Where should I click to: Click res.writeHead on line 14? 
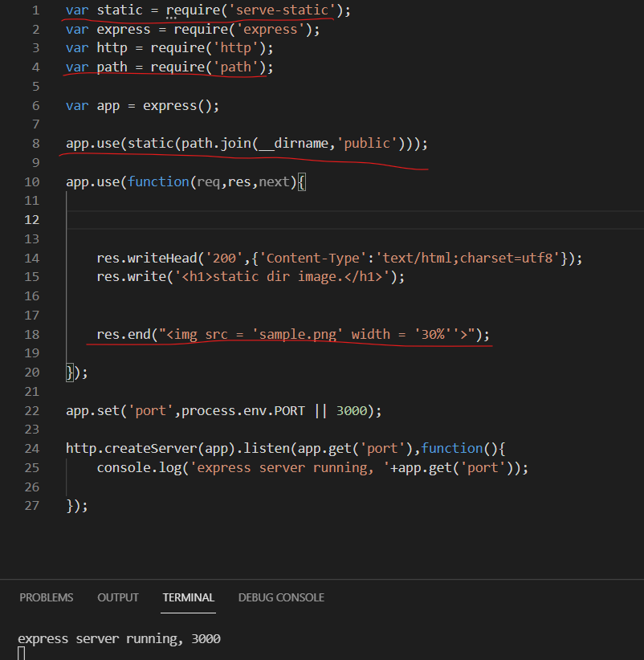[x=147, y=258]
